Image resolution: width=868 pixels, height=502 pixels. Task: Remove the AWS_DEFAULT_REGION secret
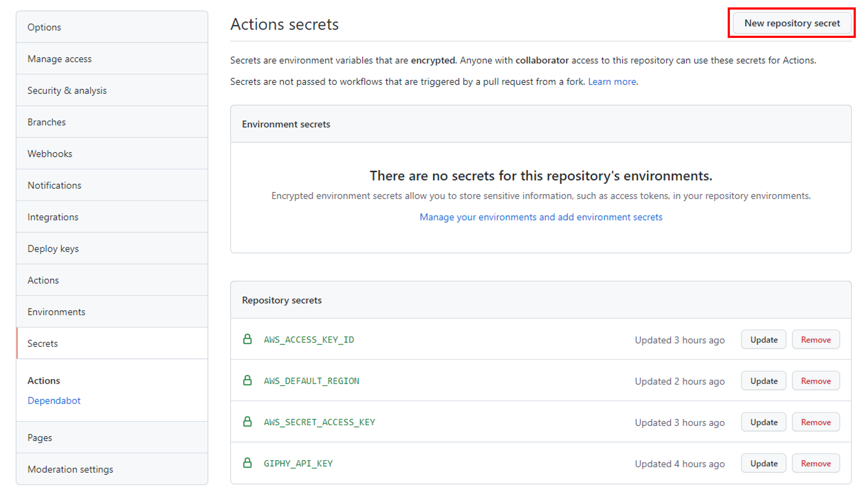click(815, 381)
